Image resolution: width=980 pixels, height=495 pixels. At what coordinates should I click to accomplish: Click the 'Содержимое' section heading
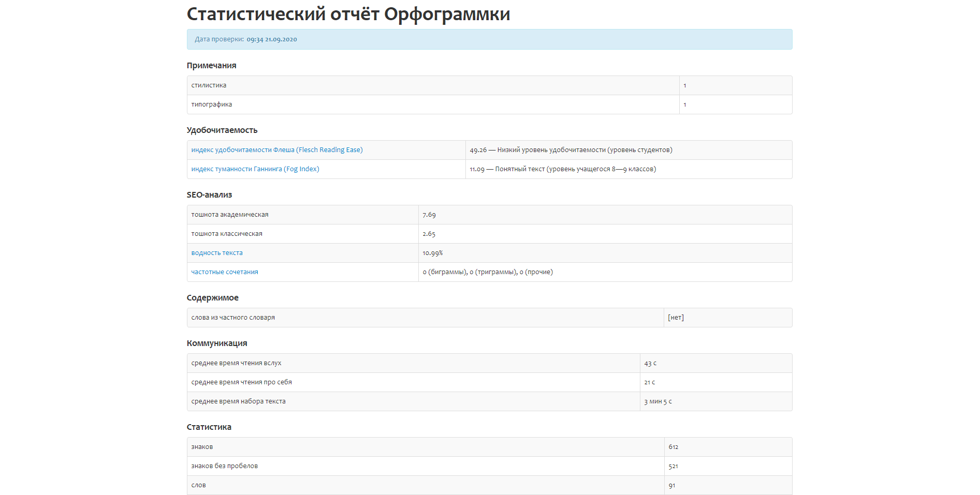click(x=213, y=298)
